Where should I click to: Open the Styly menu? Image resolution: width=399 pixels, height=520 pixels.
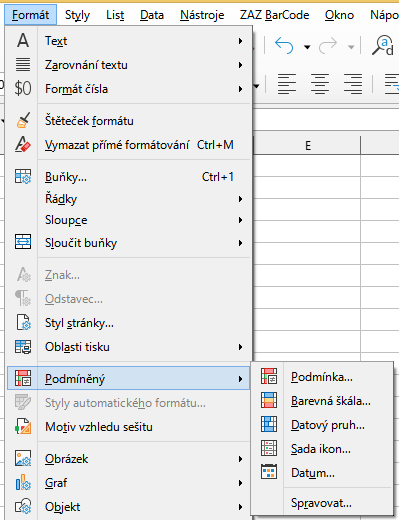(x=77, y=15)
